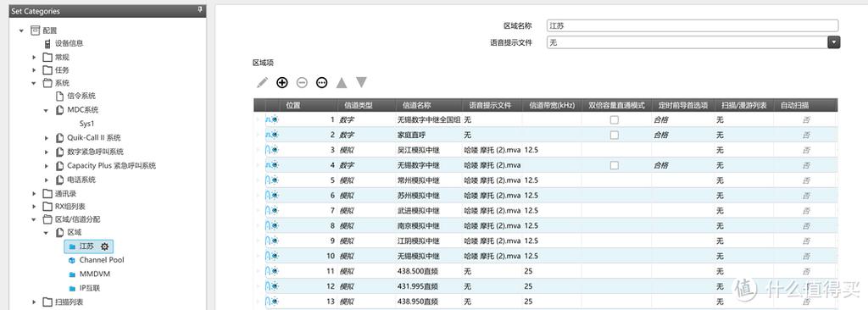The image size is (868, 310).
Task: Click the gear icon next to 江苏
Action: 104,246
